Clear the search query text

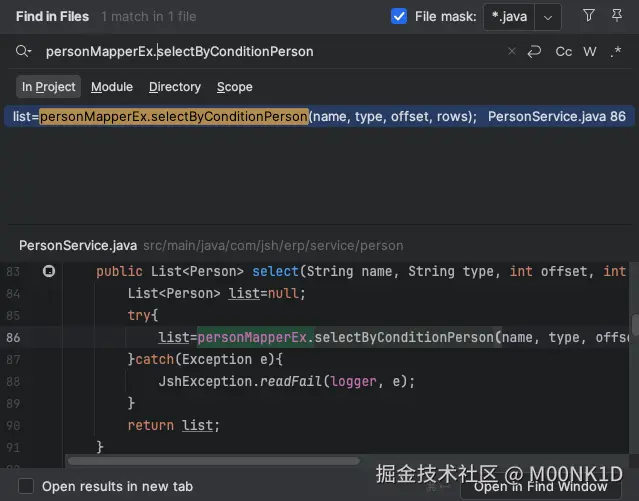tap(511, 51)
